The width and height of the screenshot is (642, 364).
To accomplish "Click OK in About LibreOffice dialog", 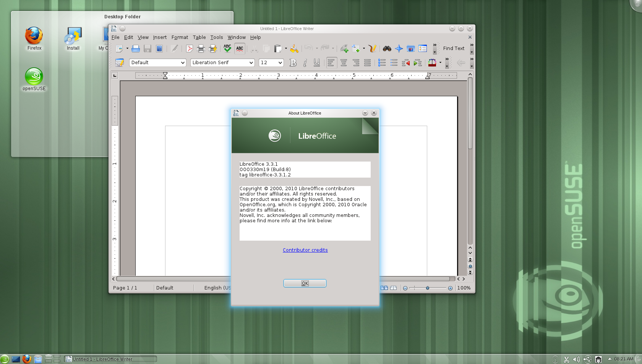I will (305, 283).
